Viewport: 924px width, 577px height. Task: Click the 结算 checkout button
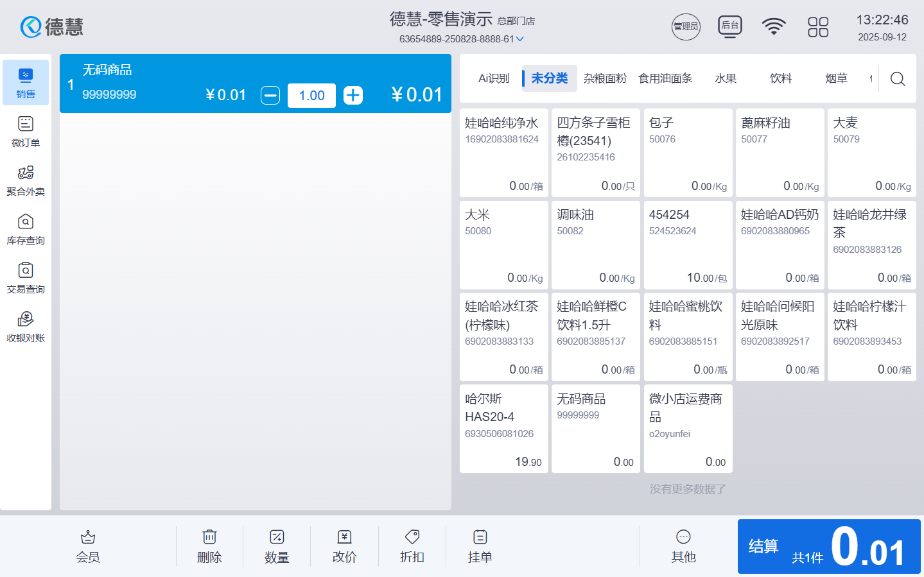[x=829, y=547]
